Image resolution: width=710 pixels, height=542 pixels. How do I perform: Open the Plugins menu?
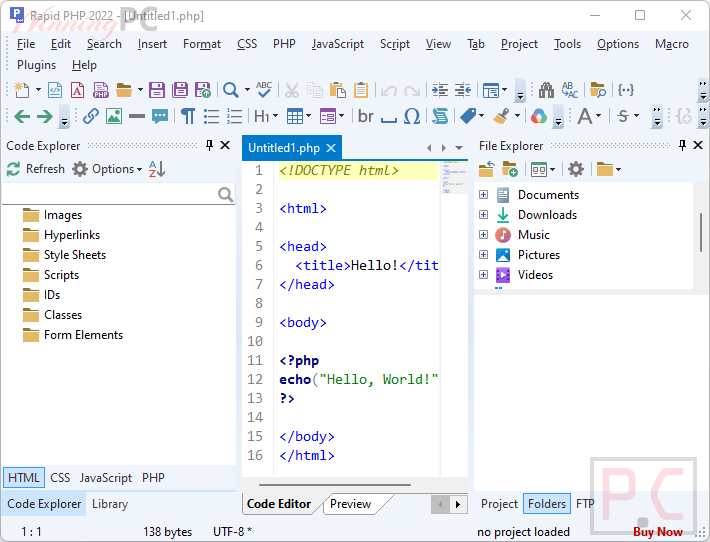point(36,65)
